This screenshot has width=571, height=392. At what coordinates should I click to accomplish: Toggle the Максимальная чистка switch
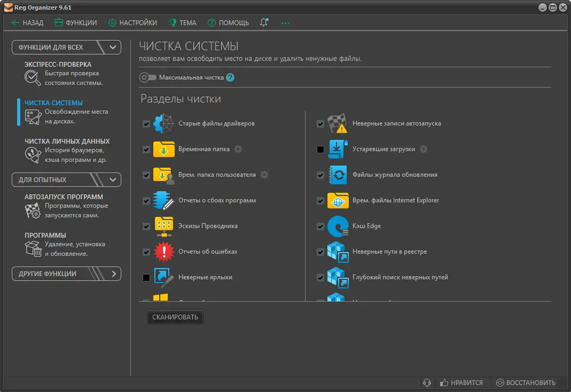147,77
